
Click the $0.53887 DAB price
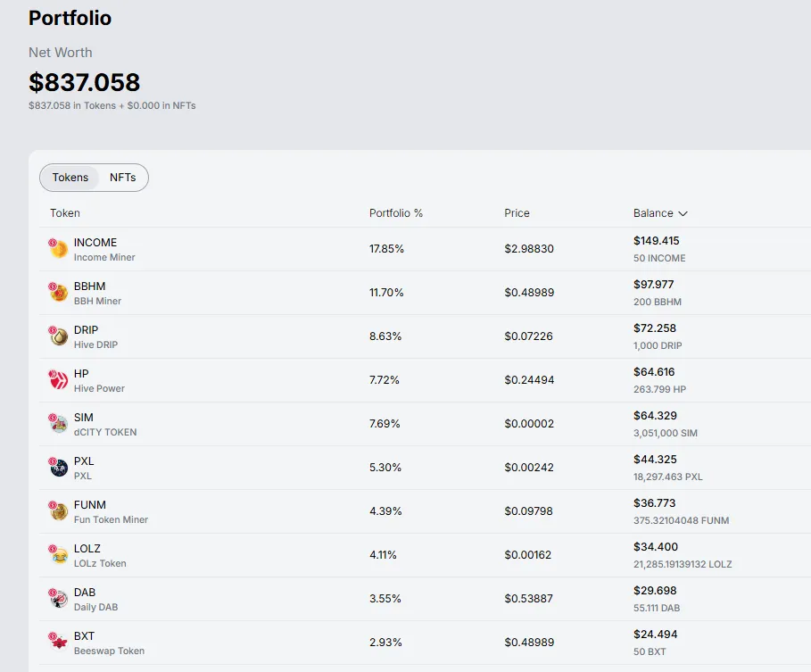(528, 599)
